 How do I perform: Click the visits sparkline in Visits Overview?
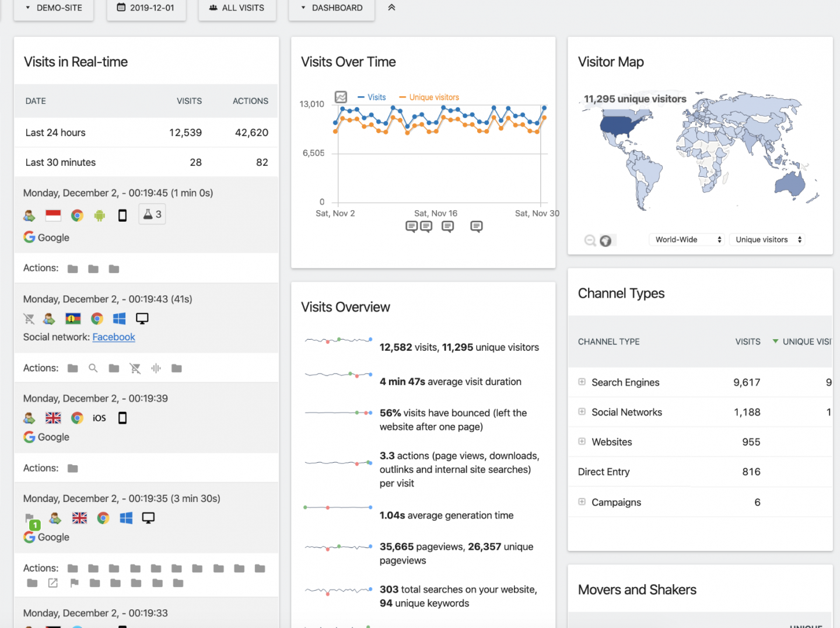point(338,340)
